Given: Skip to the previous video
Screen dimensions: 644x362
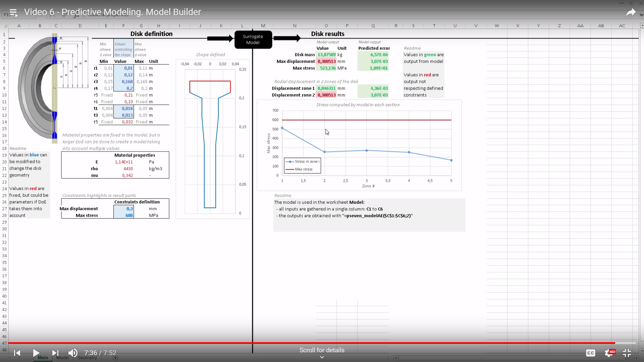Looking at the screenshot, I should tap(17, 353).
